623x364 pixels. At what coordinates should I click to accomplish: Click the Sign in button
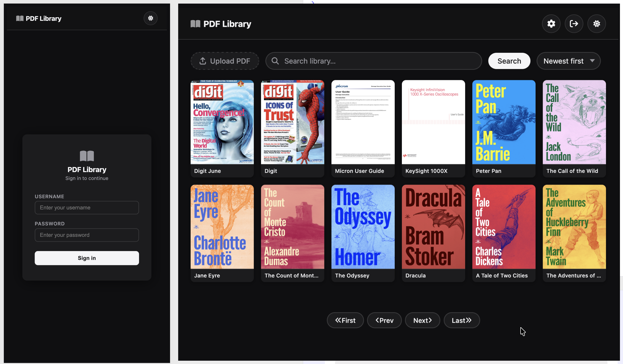click(87, 258)
